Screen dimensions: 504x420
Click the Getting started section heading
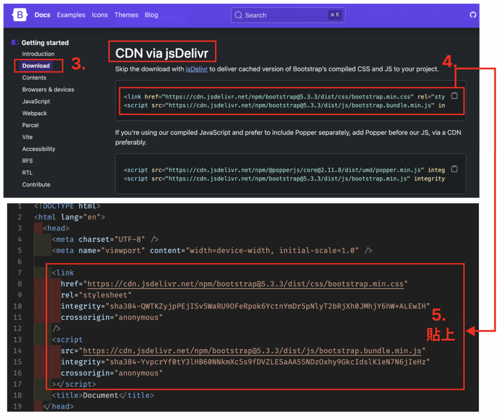(x=45, y=43)
